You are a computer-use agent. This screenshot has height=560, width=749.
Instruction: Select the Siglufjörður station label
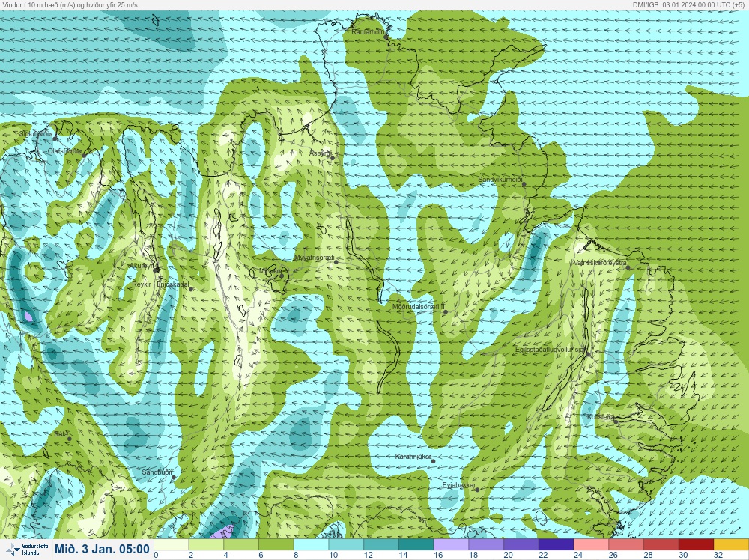tap(36, 134)
